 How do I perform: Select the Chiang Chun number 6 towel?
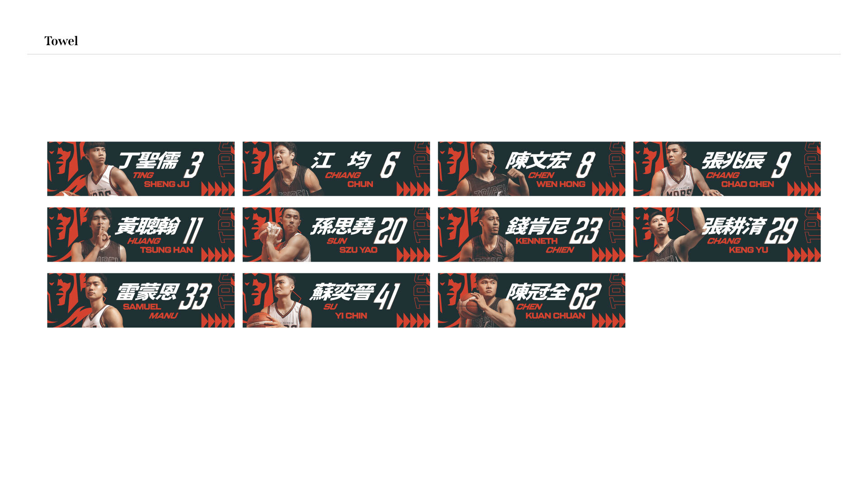click(336, 169)
